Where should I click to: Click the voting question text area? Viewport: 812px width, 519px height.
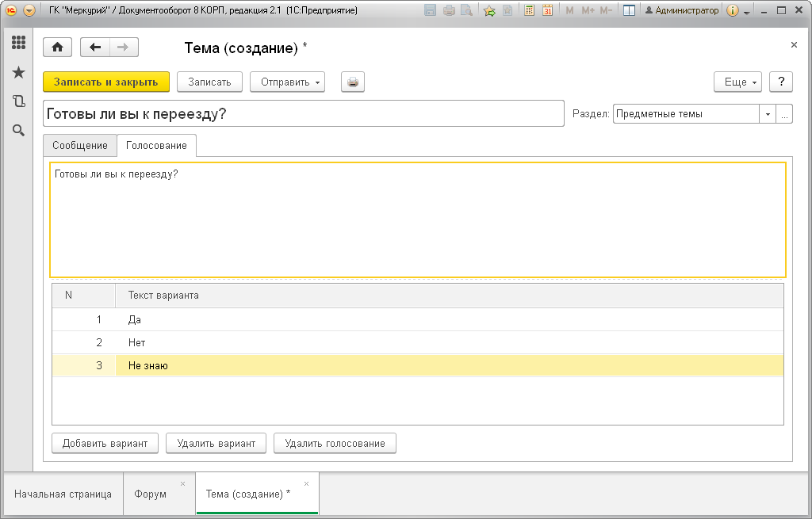tap(418, 220)
